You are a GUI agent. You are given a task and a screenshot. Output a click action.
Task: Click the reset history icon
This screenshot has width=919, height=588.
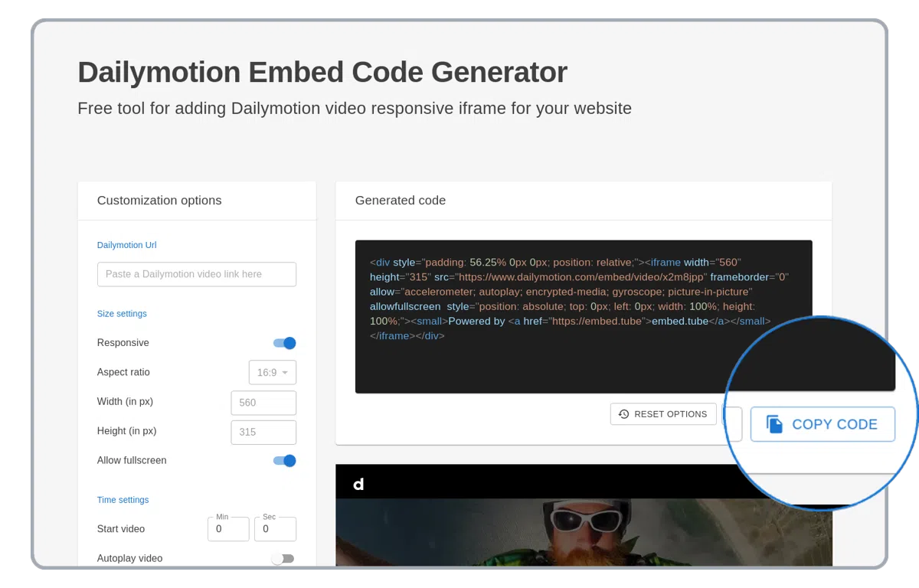(623, 414)
